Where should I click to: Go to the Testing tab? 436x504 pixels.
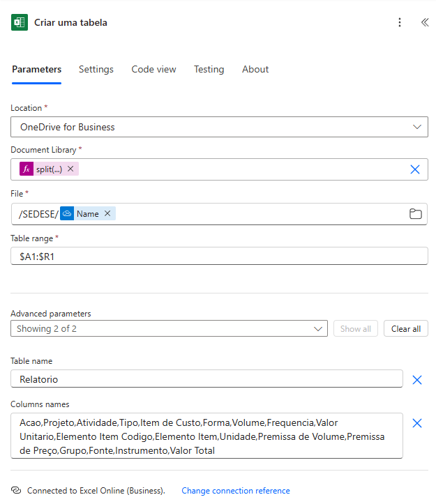(209, 70)
